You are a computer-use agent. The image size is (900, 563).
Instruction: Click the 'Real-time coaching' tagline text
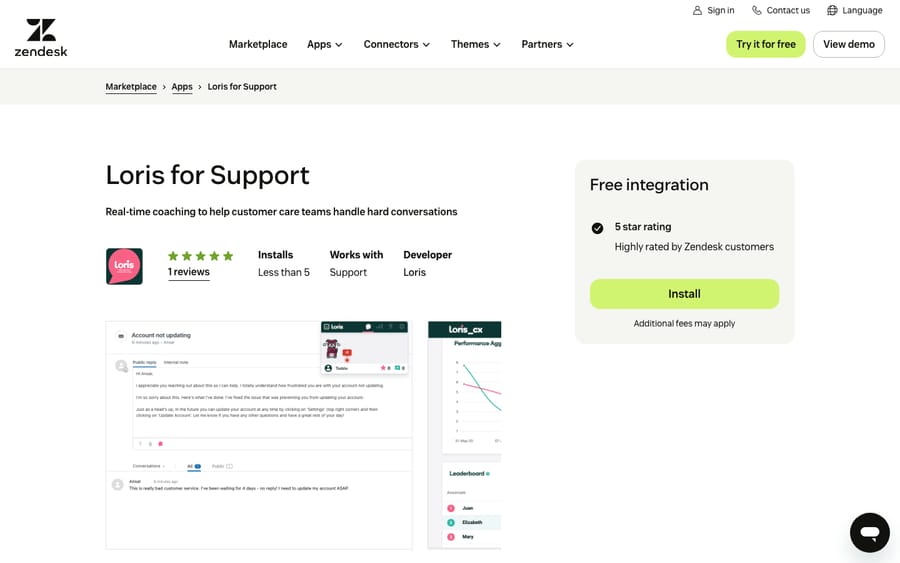point(281,212)
